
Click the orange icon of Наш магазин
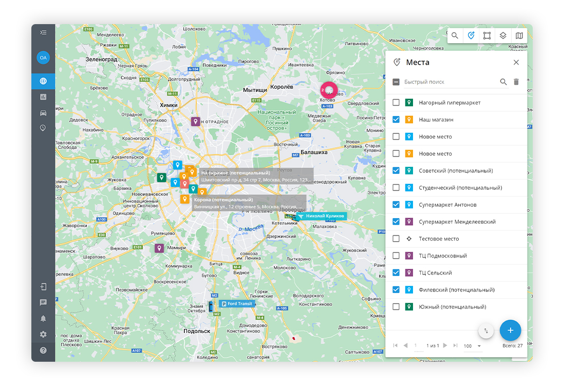pyautogui.click(x=409, y=120)
